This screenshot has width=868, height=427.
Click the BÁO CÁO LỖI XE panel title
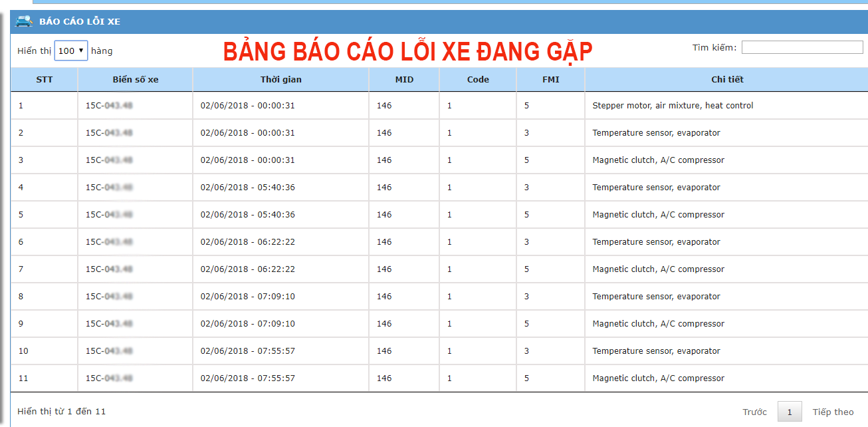click(80, 21)
